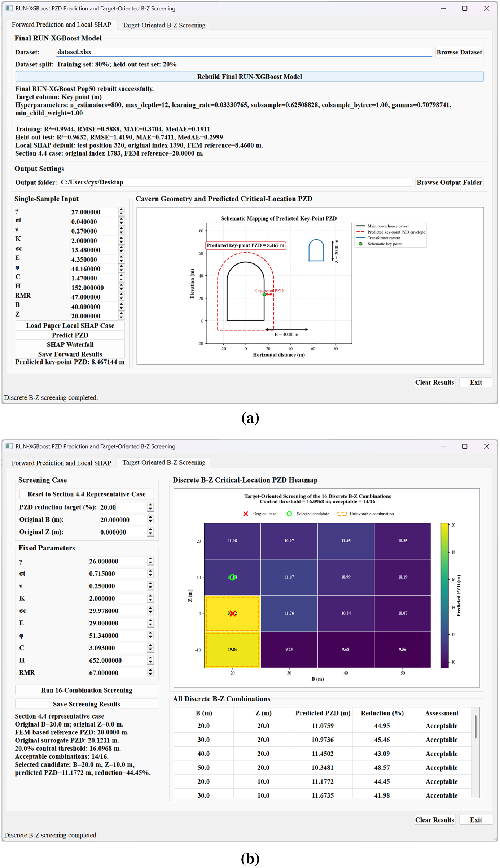Show the SHAP Waterfall plot

[70, 345]
